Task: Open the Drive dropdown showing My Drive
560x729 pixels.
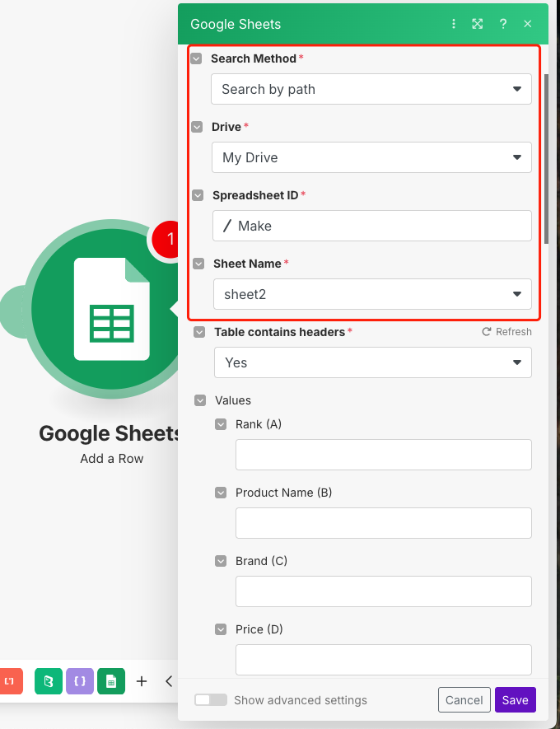Action: (x=371, y=157)
